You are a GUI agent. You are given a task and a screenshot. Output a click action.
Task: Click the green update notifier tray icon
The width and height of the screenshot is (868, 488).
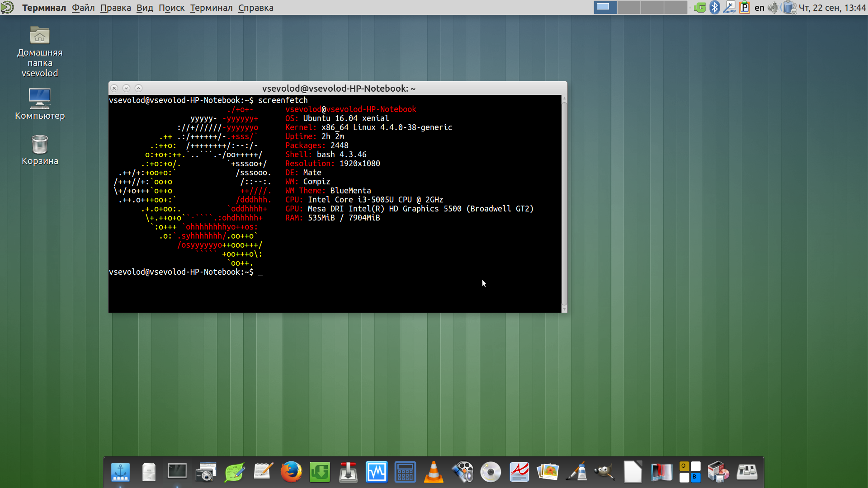click(x=700, y=7)
